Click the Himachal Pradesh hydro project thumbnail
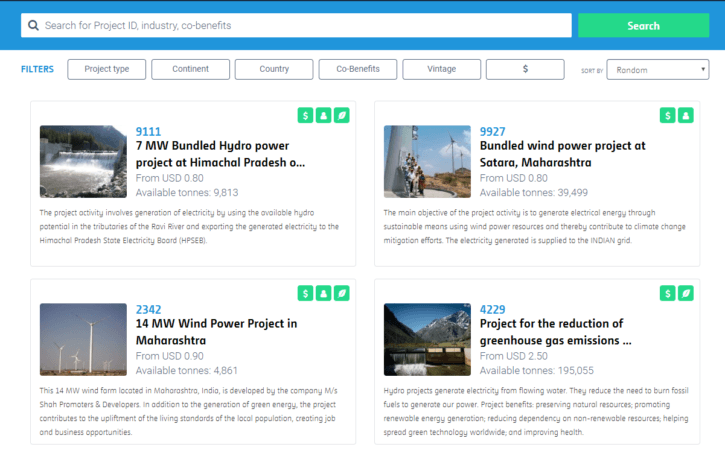This screenshot has width=725, height=453. click(x=83, y=161)
